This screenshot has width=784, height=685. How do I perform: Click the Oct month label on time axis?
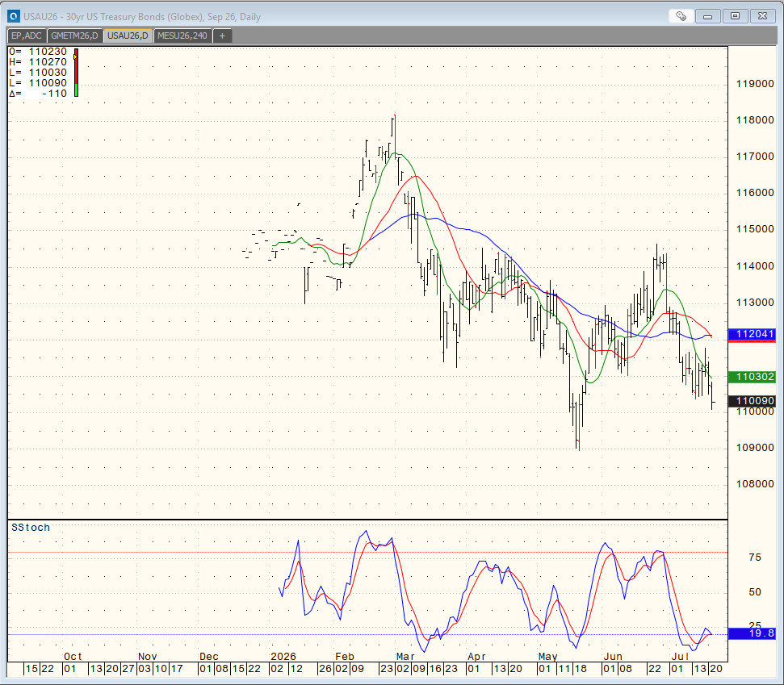point(73,657)
